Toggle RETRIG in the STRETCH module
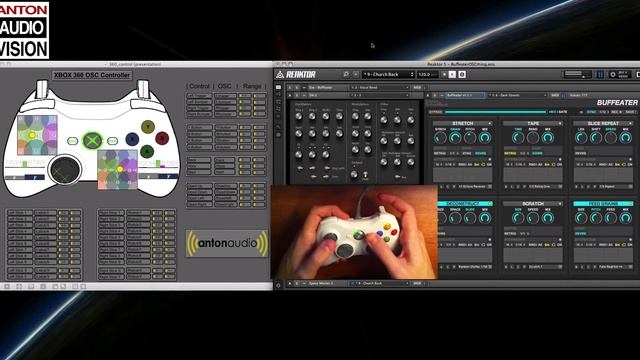 pos(439,153)
